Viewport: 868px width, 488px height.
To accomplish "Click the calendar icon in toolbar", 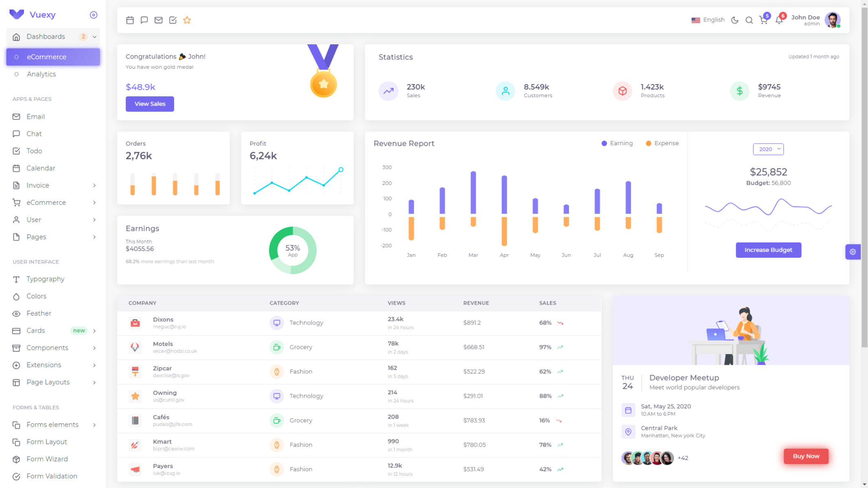I will [x=129, y=20].
